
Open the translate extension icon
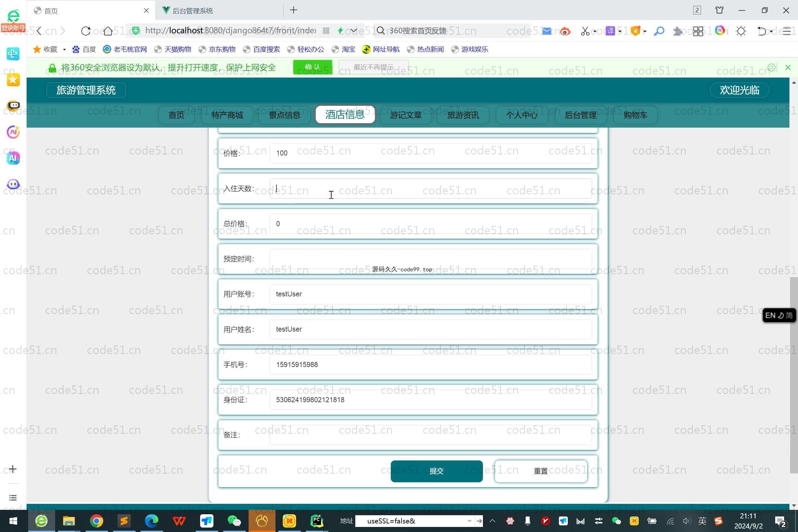tap(611, 31)
